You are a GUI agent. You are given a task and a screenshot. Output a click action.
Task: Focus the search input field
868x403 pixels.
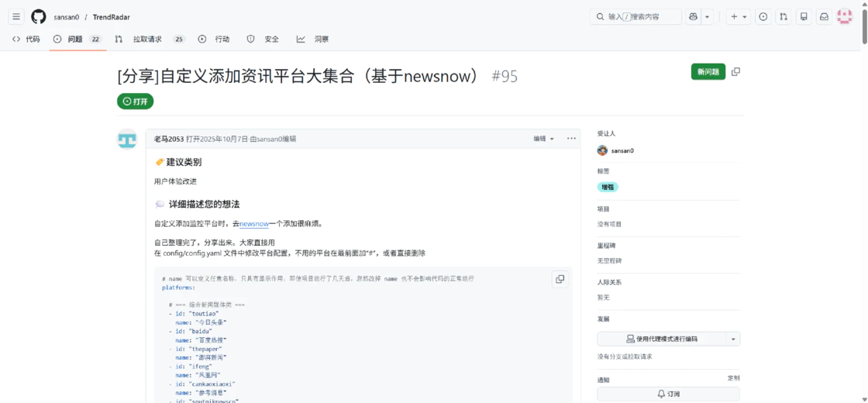[636, 16]
